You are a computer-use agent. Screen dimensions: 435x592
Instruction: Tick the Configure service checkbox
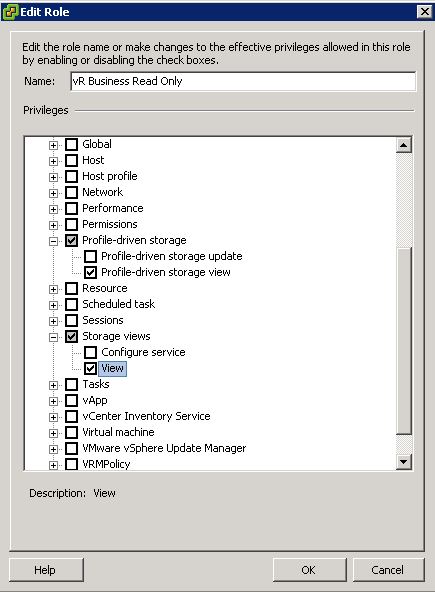coord(90,352)
